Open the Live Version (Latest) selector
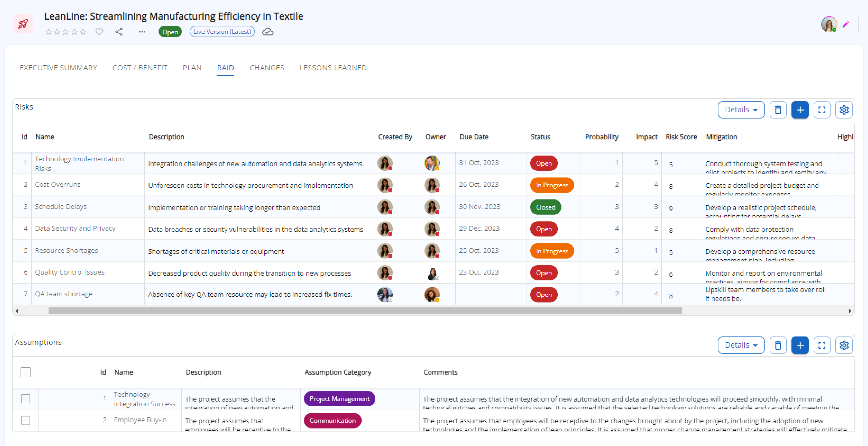The image size is (868, 446). coord(222,32)
